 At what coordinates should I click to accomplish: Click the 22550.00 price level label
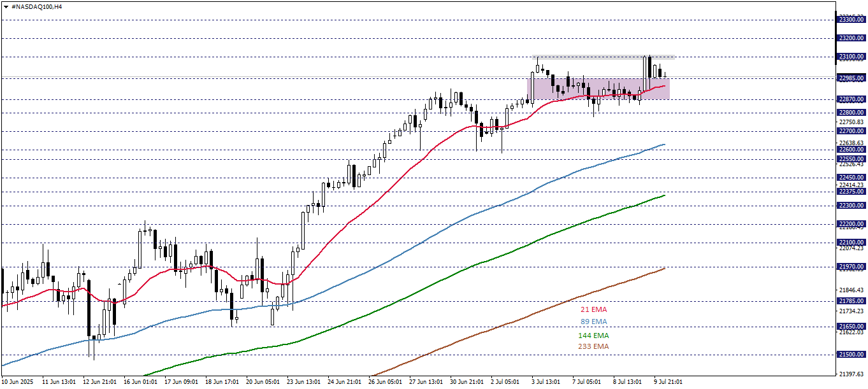tap(851, 159)
